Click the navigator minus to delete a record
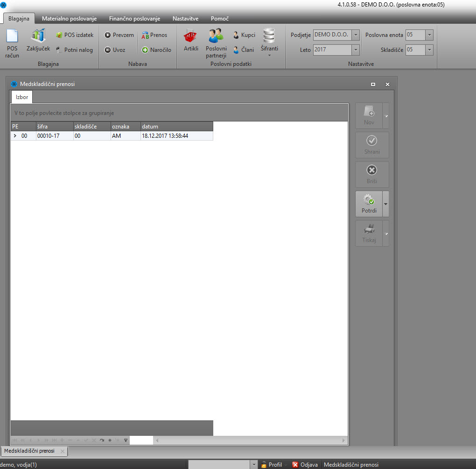The height and width of the screenshot is (469, 476). (x=70, y=440)
